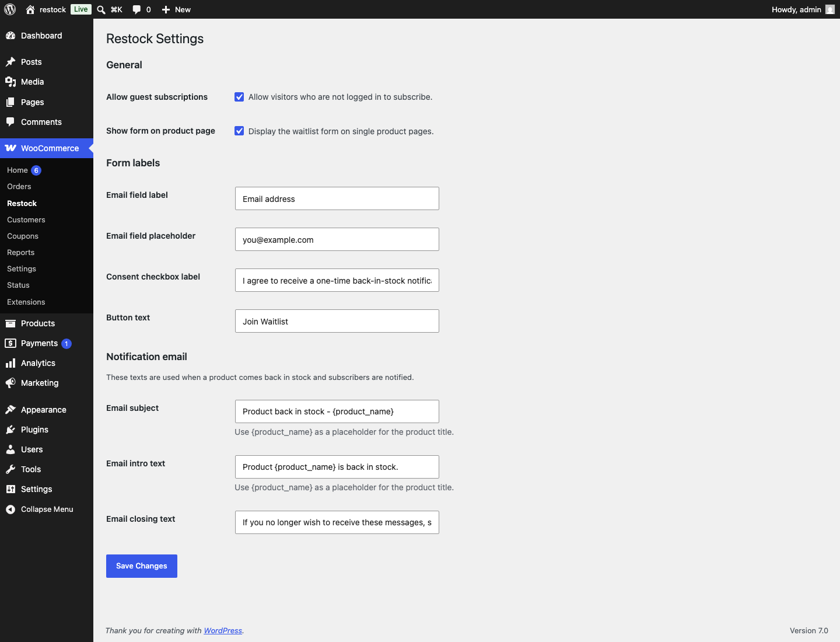Image resolution: width=840 pixels, height=642 pixels.
Task: Click the Posts pin icon
Action: 10,62
